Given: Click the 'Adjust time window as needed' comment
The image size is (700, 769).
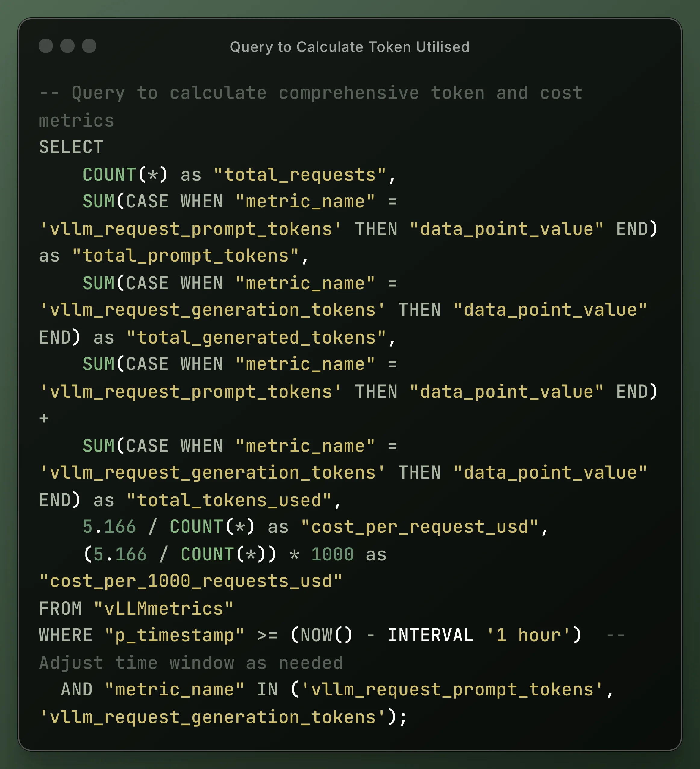Looking at the screenshot, I should (191, 663).
